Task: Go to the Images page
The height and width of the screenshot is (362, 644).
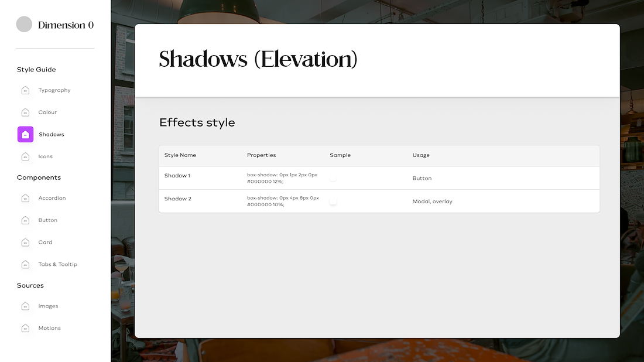Action: [48, 306]
